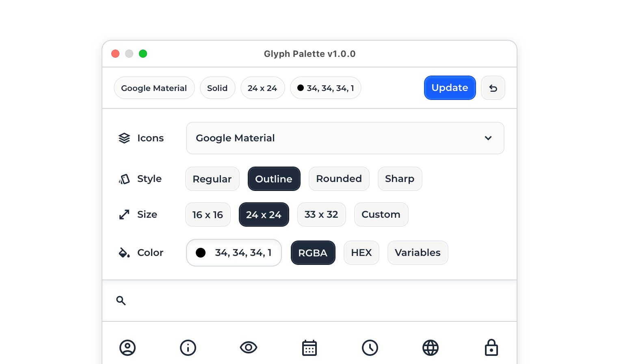Switch color mode to Variables
Viewport: 619px width, 364px height.
pyautogui.click(x=418, y=253)
